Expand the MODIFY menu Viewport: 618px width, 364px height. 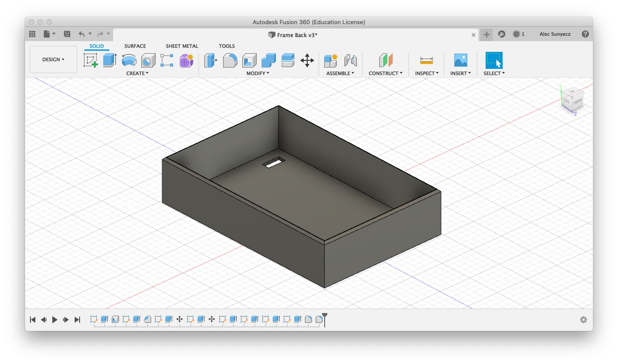(x=258, y=73)
